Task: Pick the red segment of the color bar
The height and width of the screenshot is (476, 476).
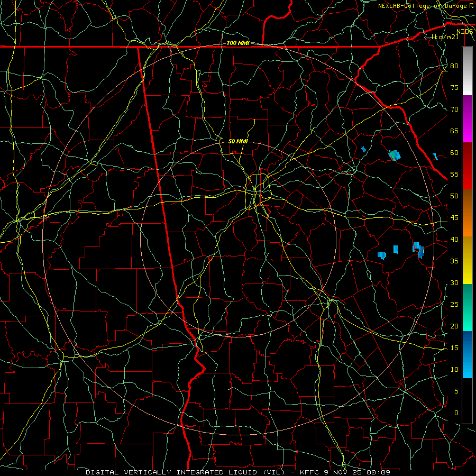Action: 467,166
